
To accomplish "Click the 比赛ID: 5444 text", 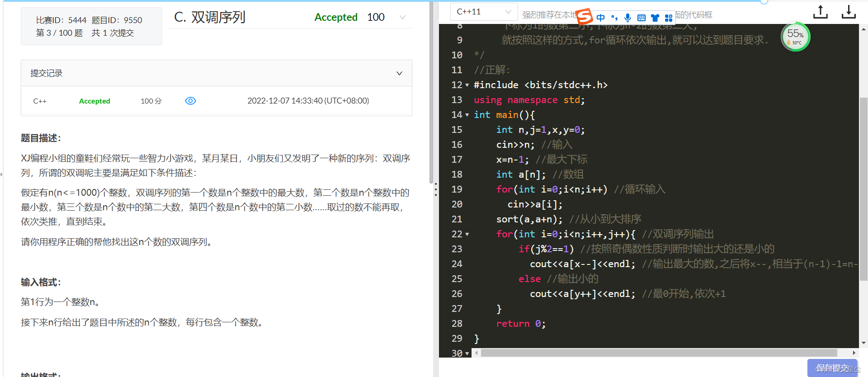I will (x=61, y=20).
